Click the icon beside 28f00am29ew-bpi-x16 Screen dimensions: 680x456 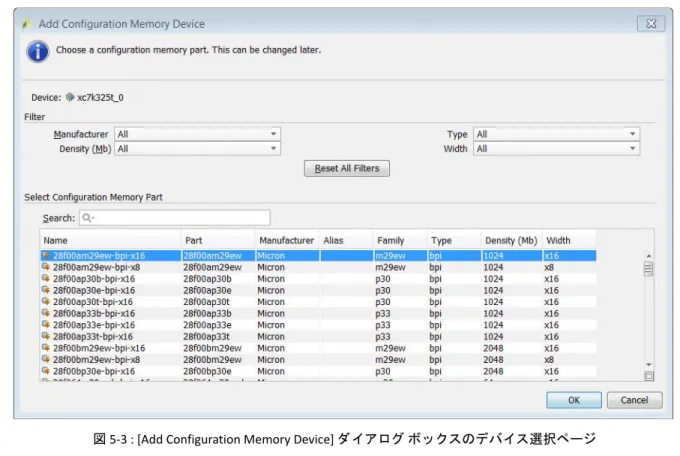pos(46,255)
